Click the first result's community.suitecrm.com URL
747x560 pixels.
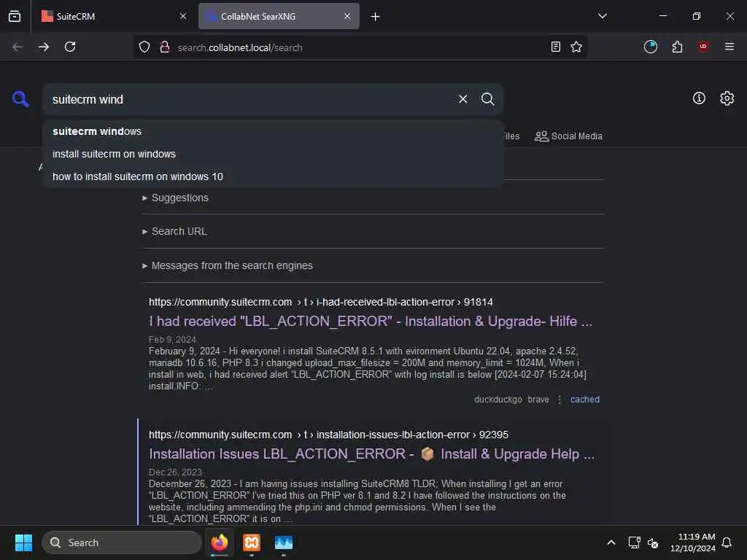(x=321, y=302)
